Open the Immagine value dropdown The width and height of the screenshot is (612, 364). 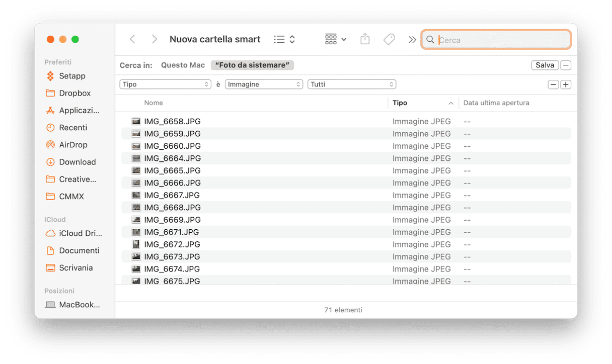coord(264,84)
